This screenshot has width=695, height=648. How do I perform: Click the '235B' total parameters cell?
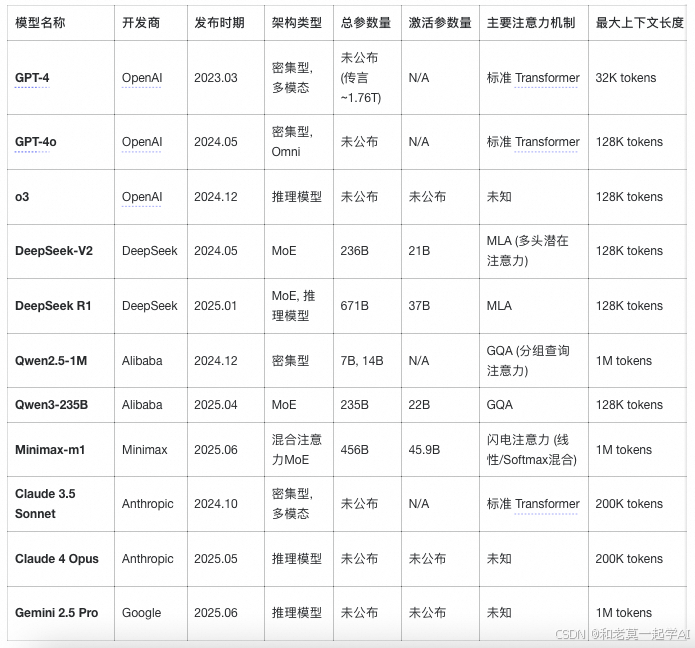coord(367,405)
